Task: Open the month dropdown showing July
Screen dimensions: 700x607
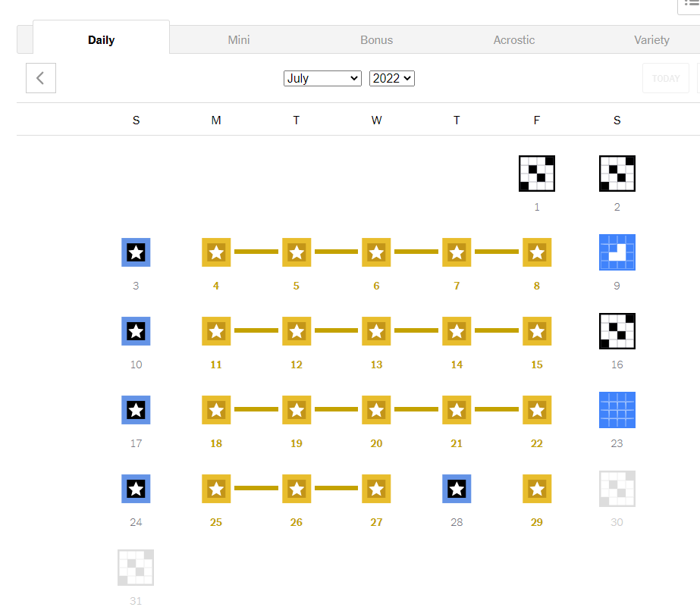Action: (x=322, y=78)
